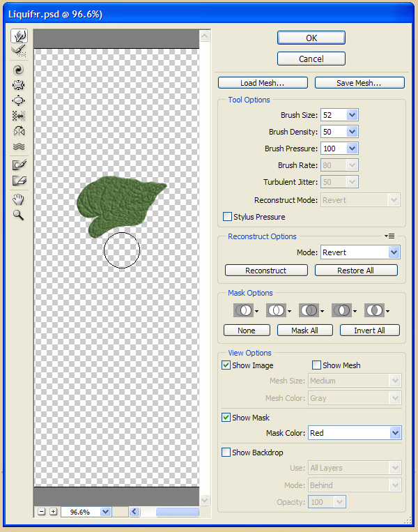
Task: Open the Reconstruct Options Mode dropdown
Action: tap(394, 252)
